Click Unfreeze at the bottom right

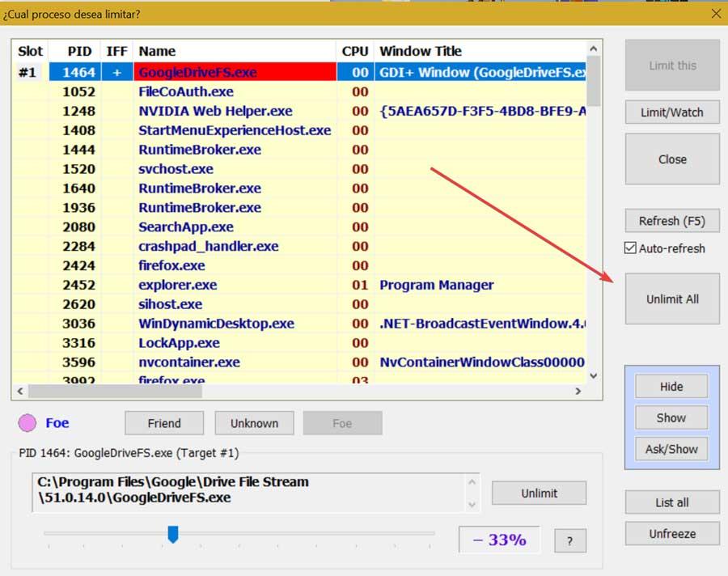tap(671, 533)
